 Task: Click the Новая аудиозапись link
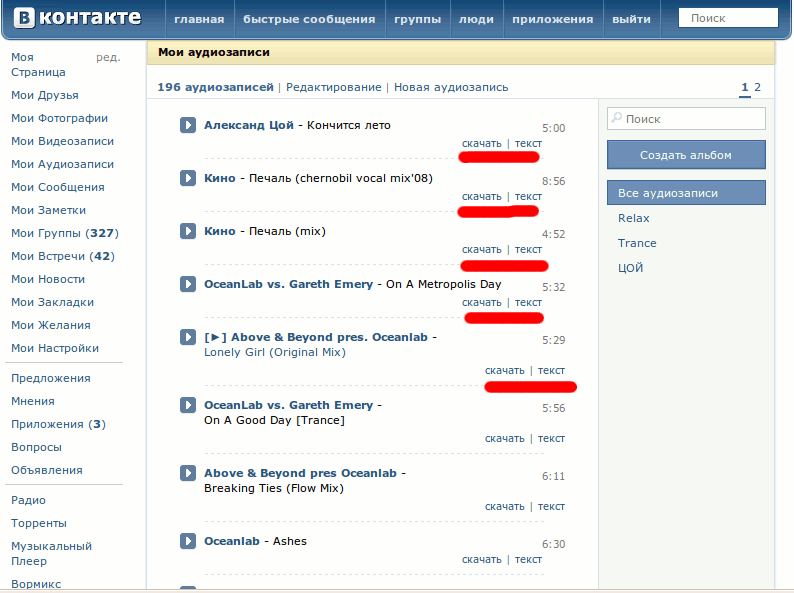pyautogui.click(x=451, y=87)
